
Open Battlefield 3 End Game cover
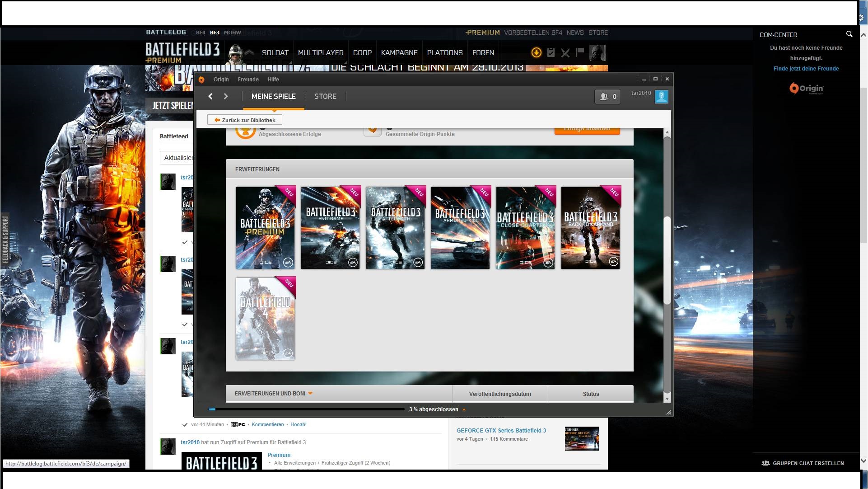pos(331,228)
